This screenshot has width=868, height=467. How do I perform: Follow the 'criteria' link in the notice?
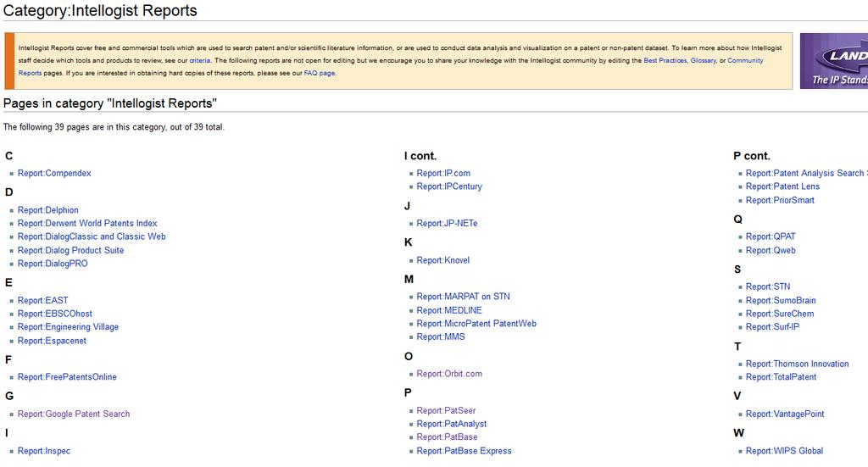tap(200, 61)
